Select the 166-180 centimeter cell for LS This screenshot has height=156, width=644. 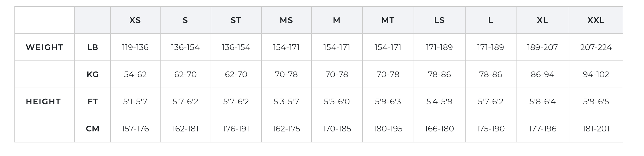439,129
